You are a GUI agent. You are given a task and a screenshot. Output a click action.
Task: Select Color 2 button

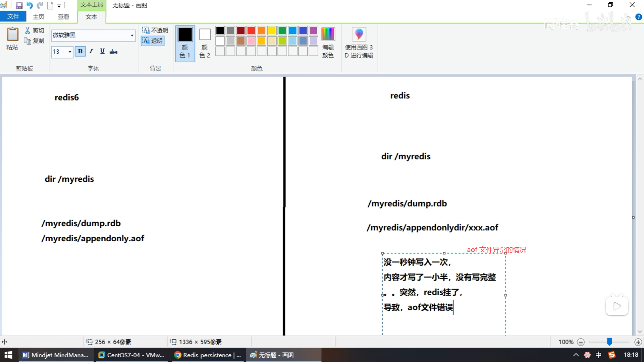(205, 43)
